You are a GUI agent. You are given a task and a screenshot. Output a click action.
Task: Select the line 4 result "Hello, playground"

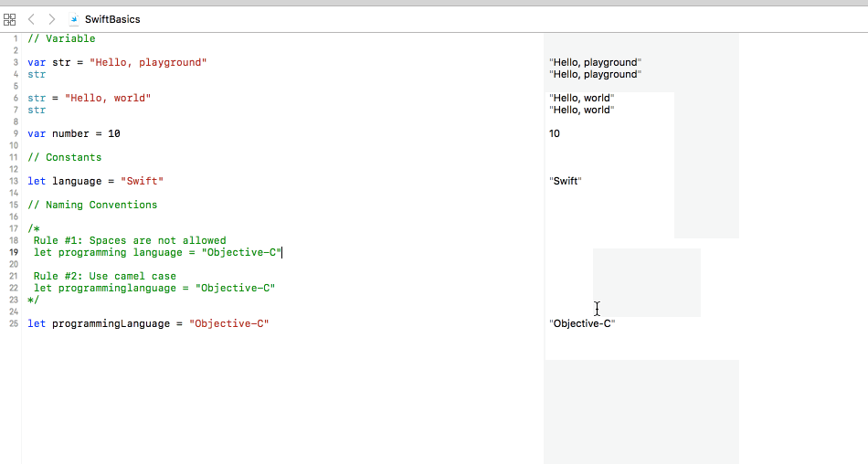595,74
